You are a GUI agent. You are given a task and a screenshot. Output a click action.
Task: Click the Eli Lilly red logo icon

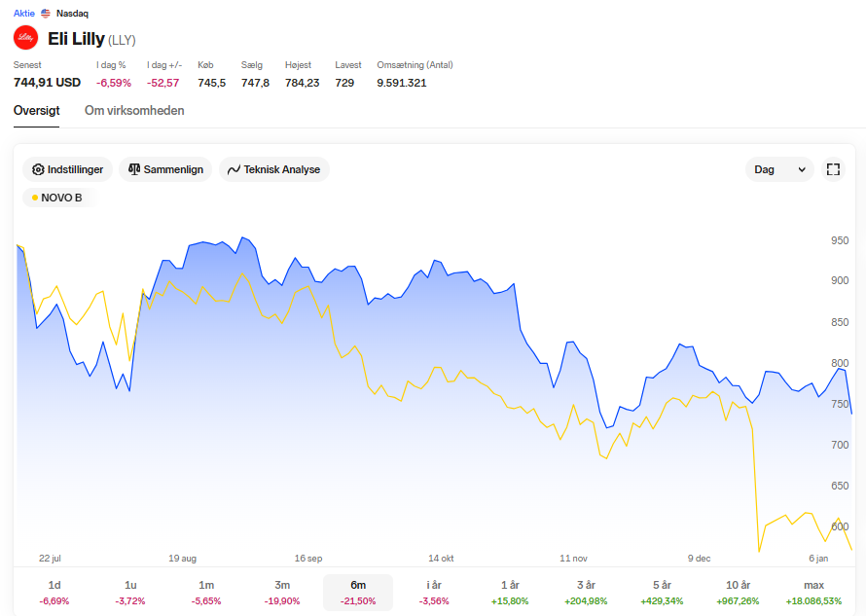pyautogui.click(x=25, y=38)
